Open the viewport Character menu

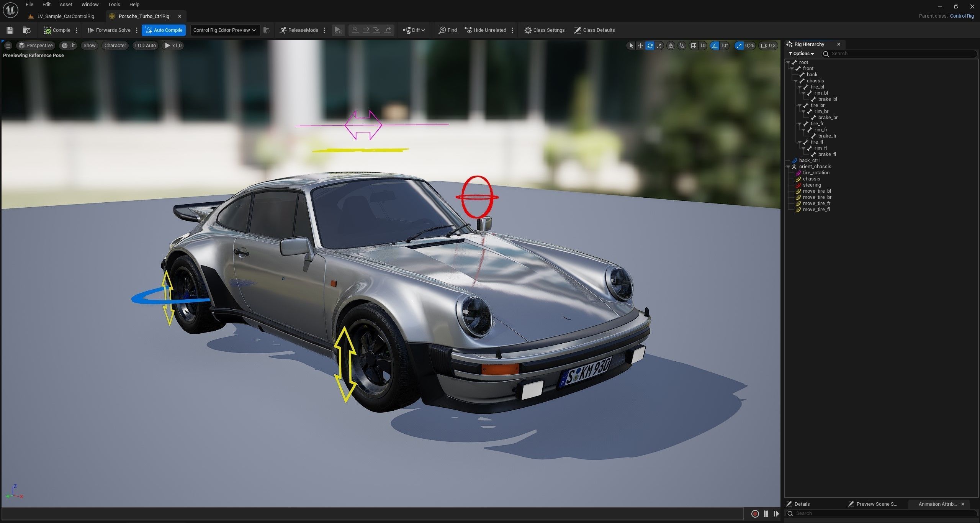115,46
